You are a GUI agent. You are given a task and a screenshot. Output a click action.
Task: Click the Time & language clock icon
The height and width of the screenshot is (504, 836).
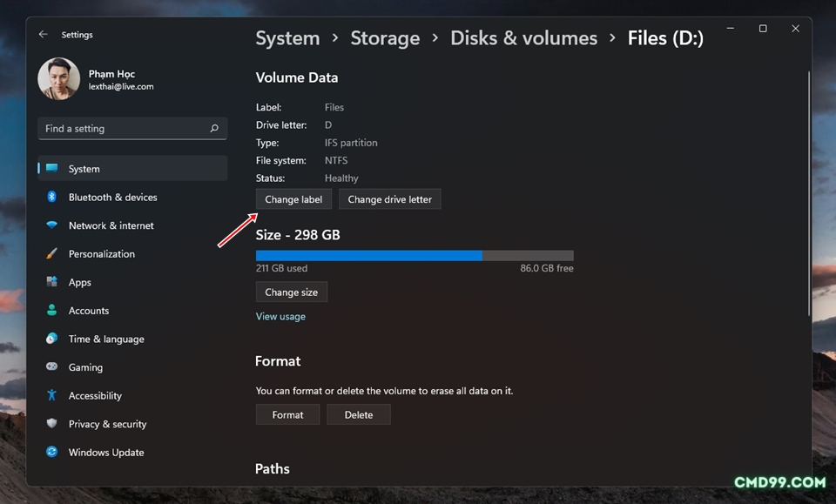51,339
